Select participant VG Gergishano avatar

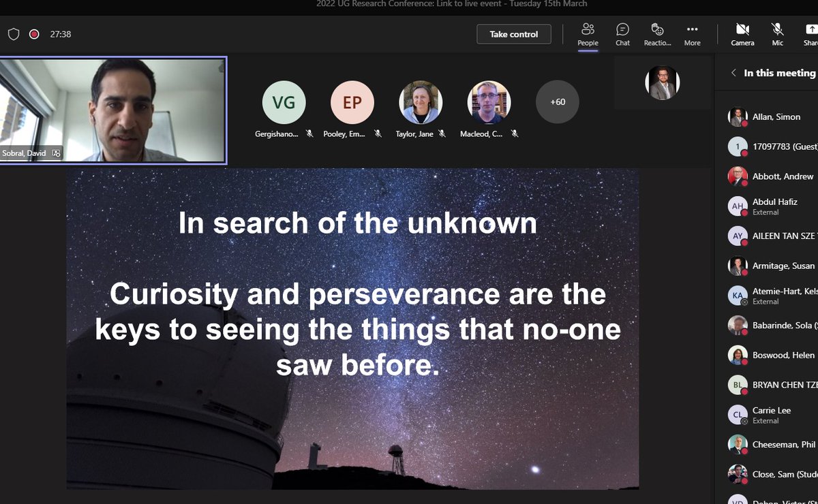click(x=284, y=102)
